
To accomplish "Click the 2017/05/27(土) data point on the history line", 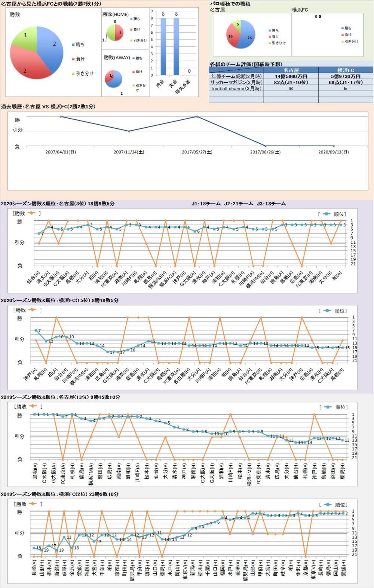I will 197,116.
